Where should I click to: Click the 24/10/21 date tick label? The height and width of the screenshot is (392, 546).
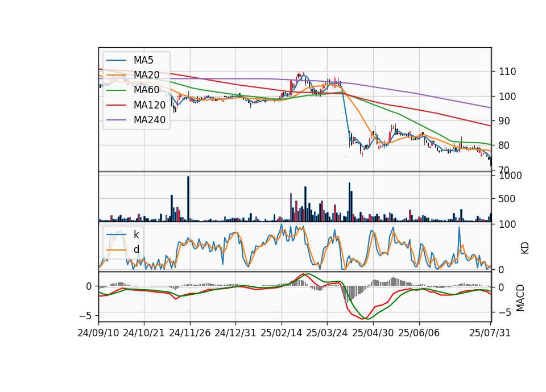(143, 333)
